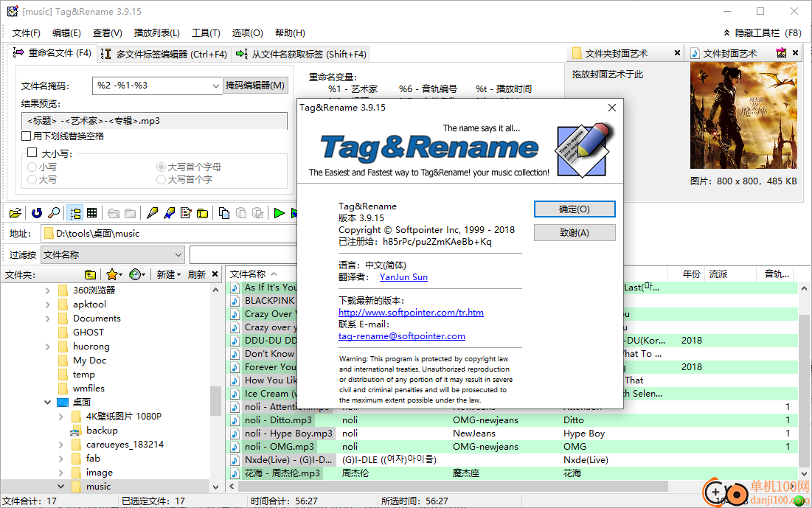Open the favorites star menu

114,274
